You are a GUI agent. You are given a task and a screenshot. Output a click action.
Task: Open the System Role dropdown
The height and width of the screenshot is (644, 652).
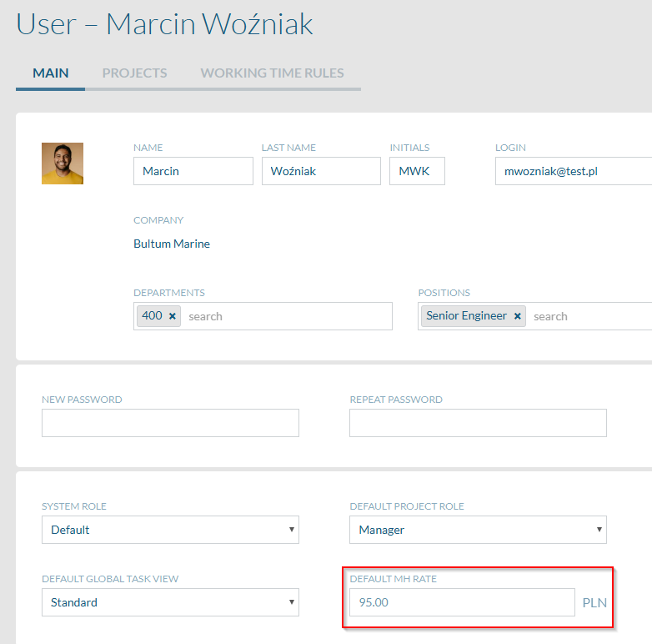click(x=170, y=530)
